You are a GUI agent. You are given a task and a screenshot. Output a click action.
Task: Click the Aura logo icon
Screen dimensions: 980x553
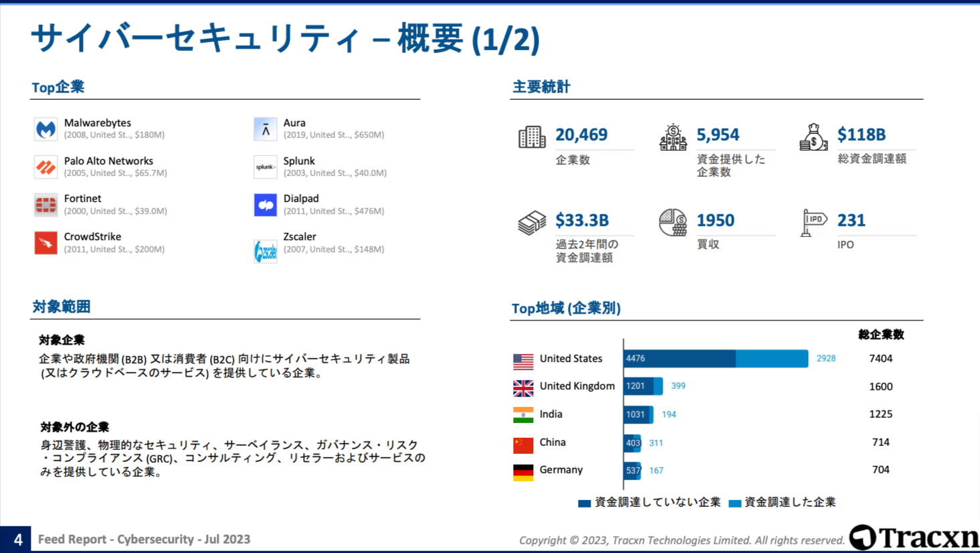tap(266, 129)
